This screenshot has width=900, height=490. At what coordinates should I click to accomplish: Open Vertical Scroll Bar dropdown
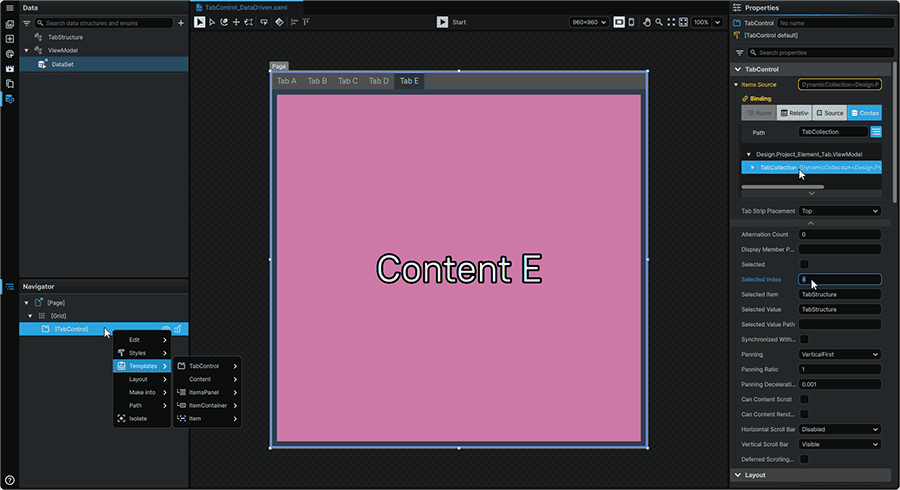click(840, 444)
